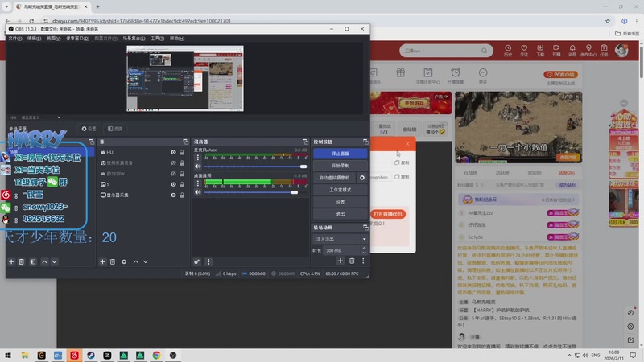644x362 pixels.
Task: Add a scene transition with plus icon
Action: pos(340,261)
